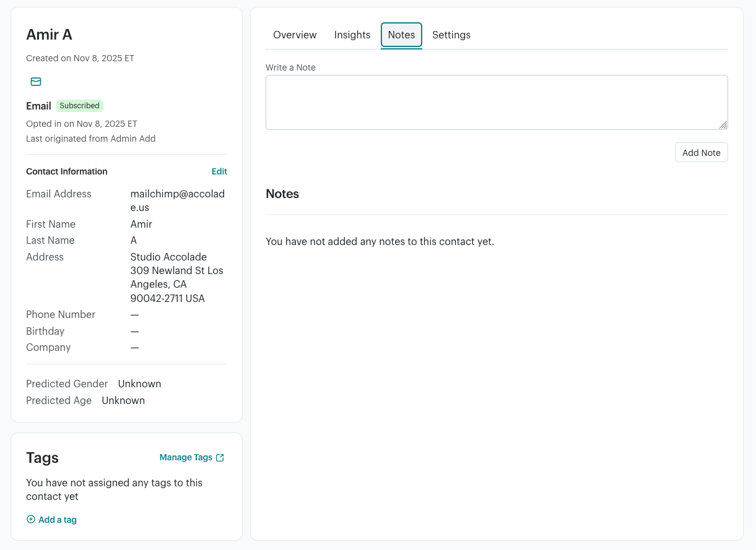Open the Manage Tags link
756x550 pixels.
coord(186,458)
